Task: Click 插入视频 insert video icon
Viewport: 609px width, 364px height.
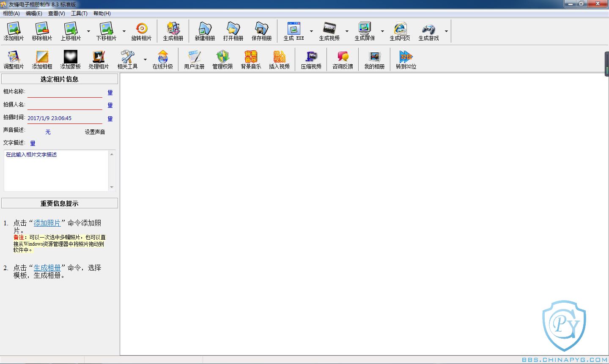Action: 279,60
